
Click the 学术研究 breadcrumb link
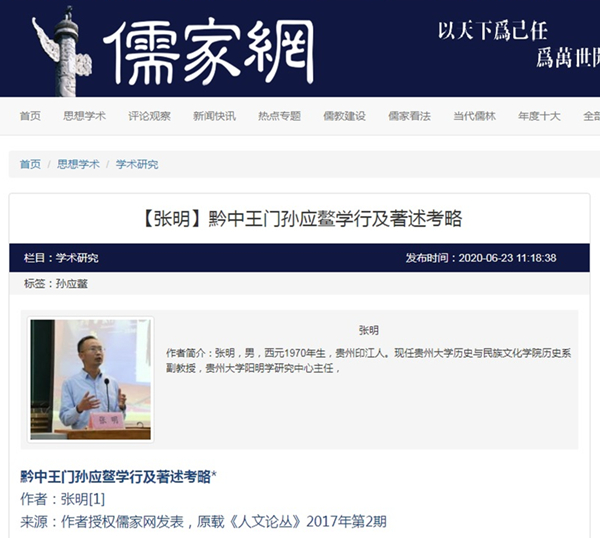pos(137,164)
